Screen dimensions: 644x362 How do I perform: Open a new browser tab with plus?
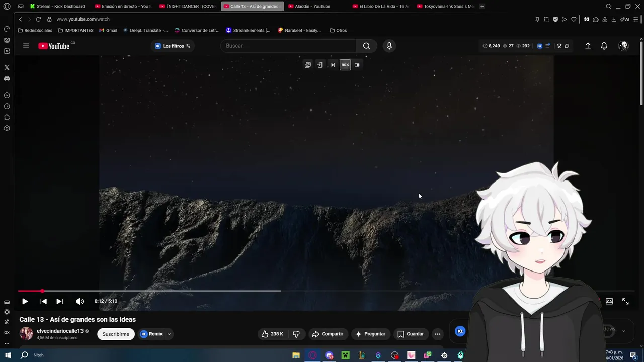[482, 6]
